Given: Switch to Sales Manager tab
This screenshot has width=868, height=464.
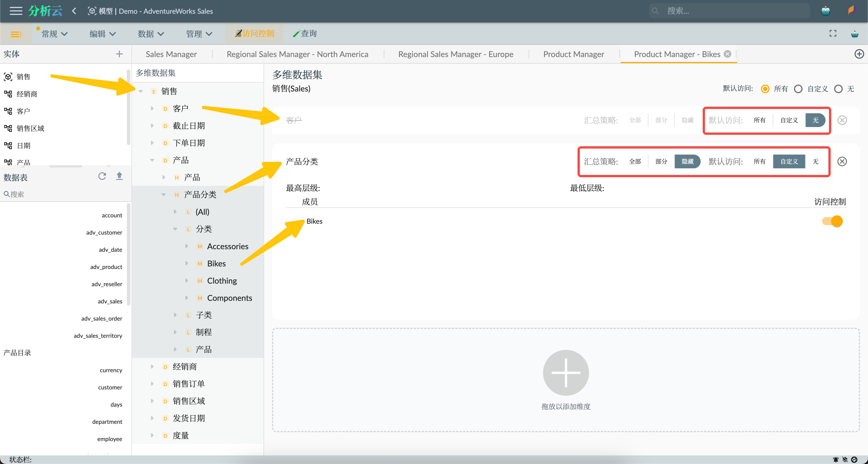Looking at the screenshot, I should [171, 54].
